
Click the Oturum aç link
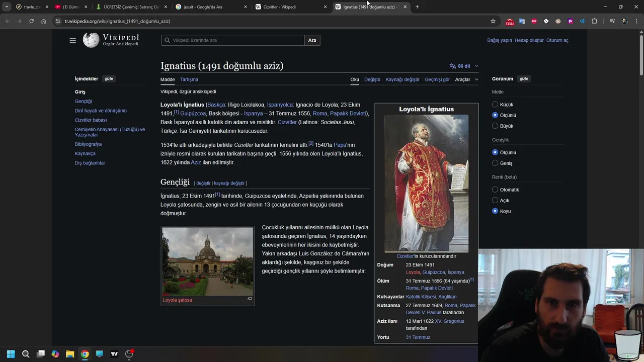[x=557, y=40]
